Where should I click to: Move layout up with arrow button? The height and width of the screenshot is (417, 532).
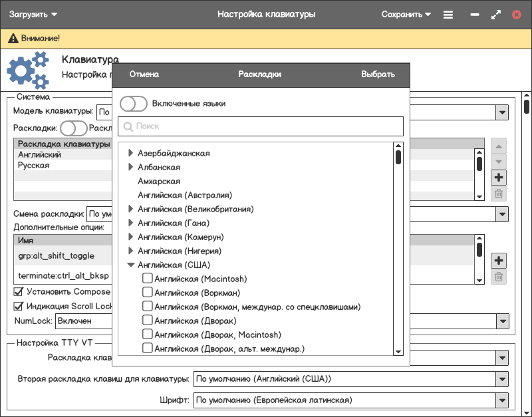(499, 146)
